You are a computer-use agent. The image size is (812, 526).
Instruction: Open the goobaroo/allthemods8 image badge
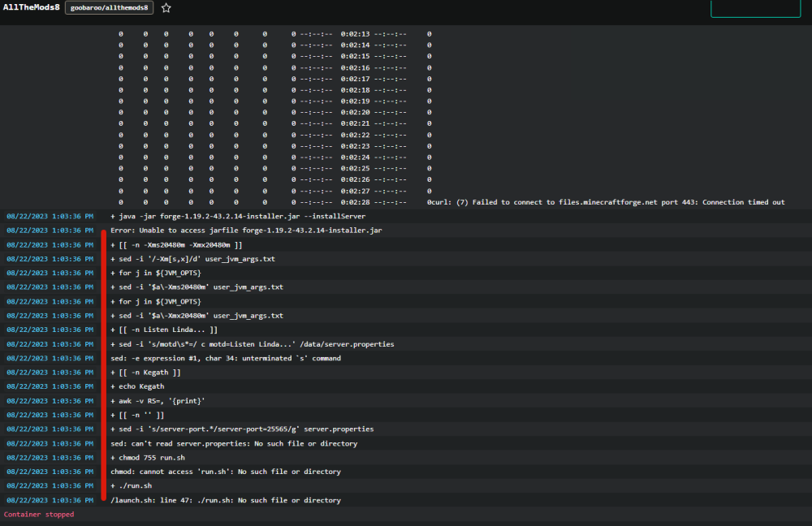coord(110,8)
